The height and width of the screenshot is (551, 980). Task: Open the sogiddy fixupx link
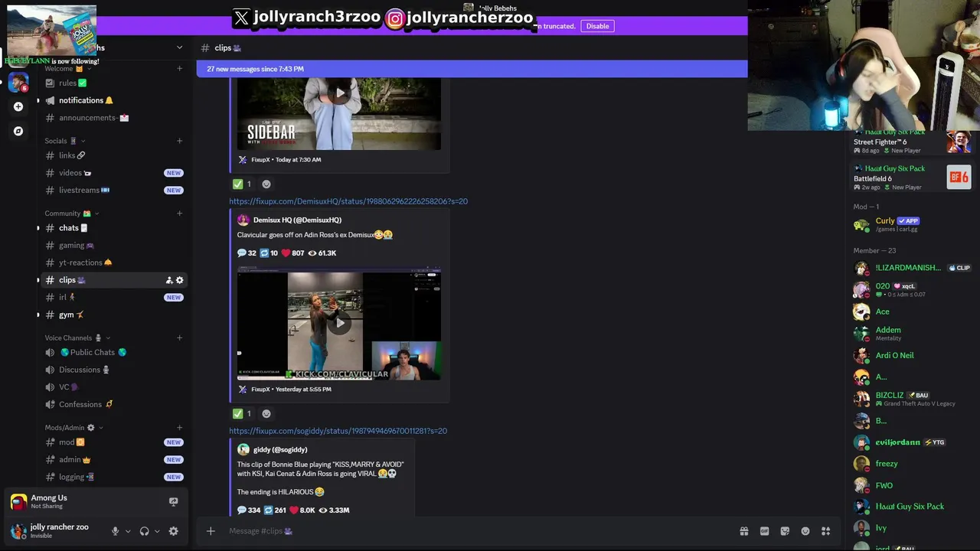[x=338, y=431]
